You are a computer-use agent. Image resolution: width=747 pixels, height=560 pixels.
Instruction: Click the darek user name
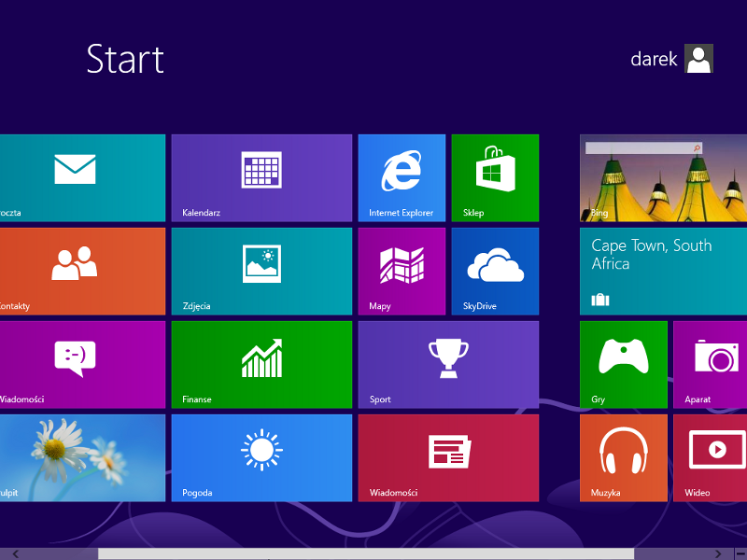click(x=654, y=59)
